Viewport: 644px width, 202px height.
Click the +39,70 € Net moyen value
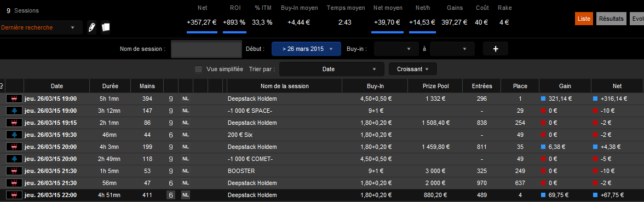coord(387,22)
